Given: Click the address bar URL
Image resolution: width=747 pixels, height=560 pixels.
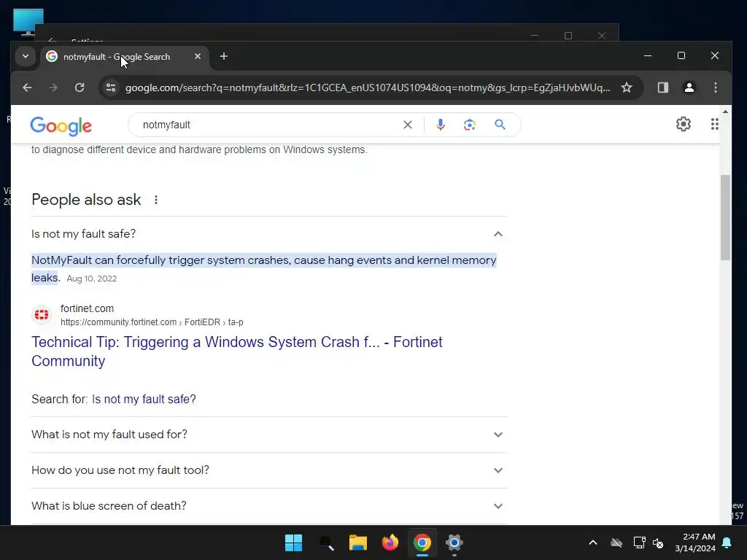Looking at the screenshot, I should point(368,87).
